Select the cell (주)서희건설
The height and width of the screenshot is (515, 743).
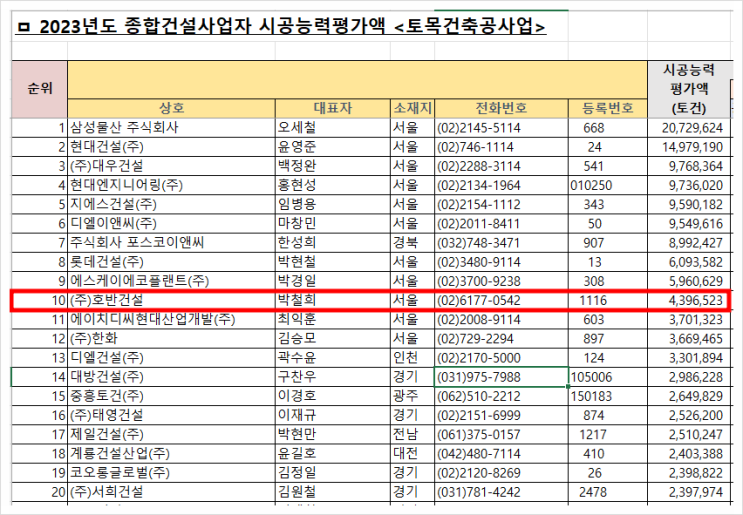(x=172, y=492)
